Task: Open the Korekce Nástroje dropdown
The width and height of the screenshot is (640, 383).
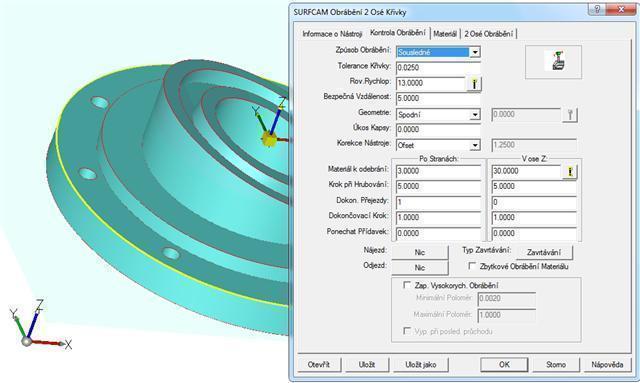Action: 475,145
